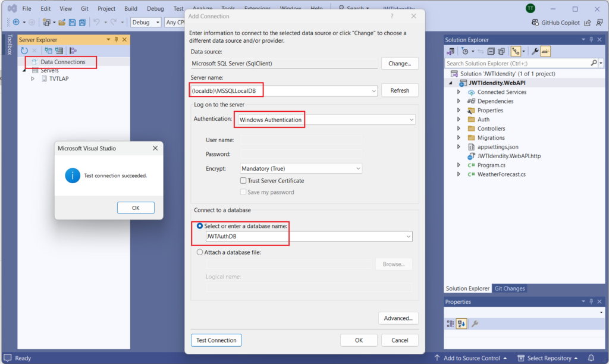
Task: Open the File menu
Action: pos(26,8)
